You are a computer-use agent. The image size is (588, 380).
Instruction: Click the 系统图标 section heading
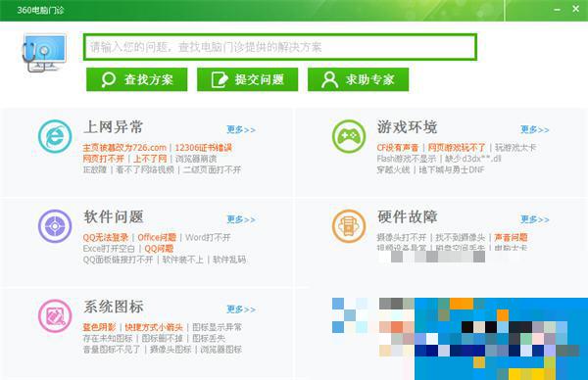(114, 307)
